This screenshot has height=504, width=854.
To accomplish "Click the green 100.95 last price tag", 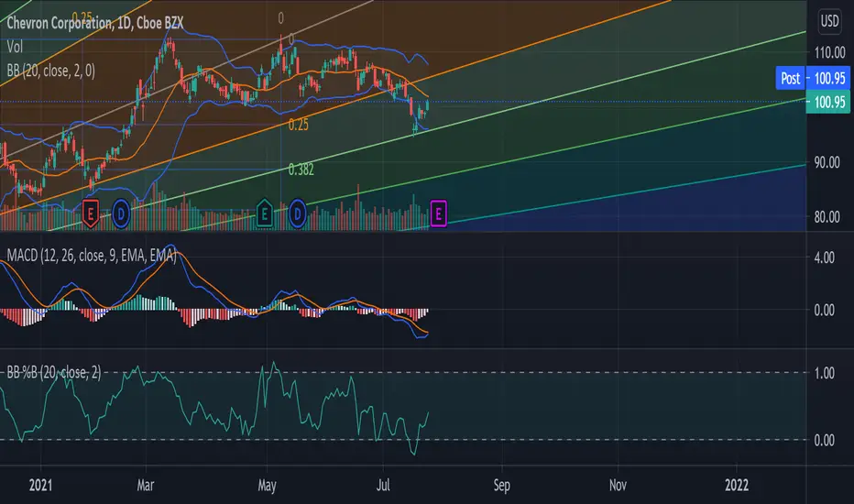I will (x=828, y=102).
